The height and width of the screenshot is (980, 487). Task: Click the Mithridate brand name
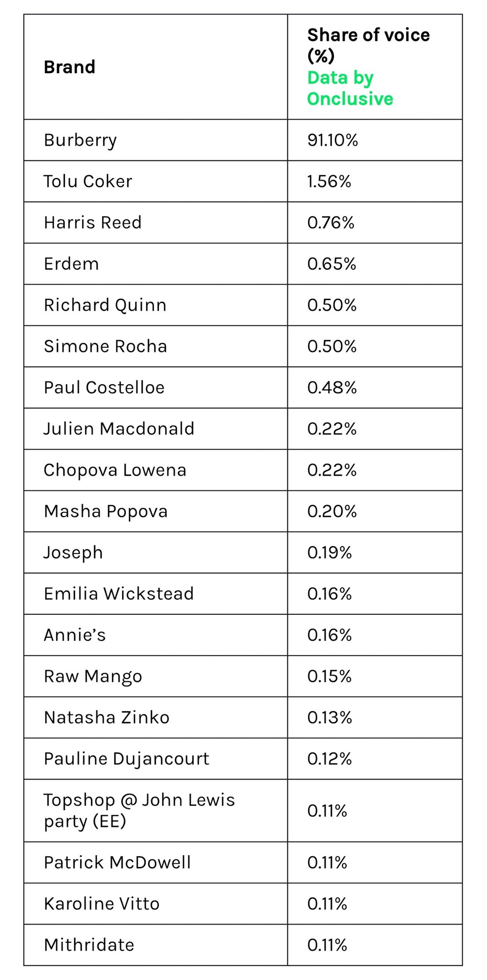89,945
